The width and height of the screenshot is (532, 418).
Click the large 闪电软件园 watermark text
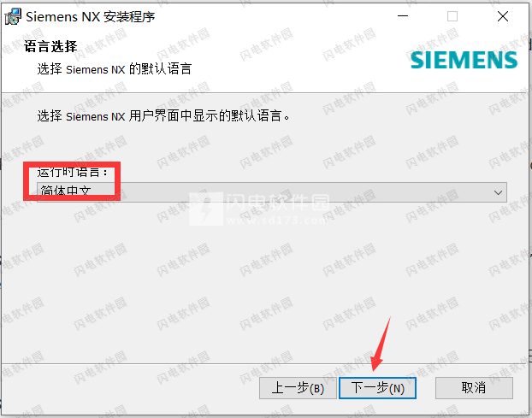pos(278,203)
